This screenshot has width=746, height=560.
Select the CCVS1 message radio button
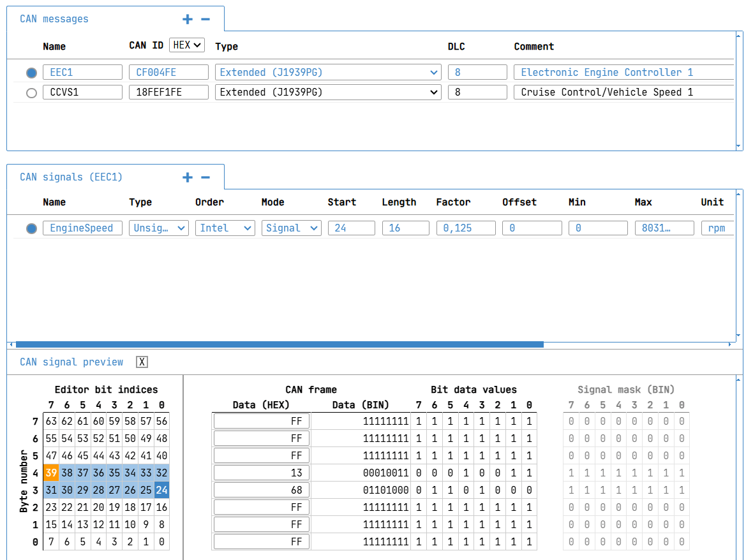(31, 93)
